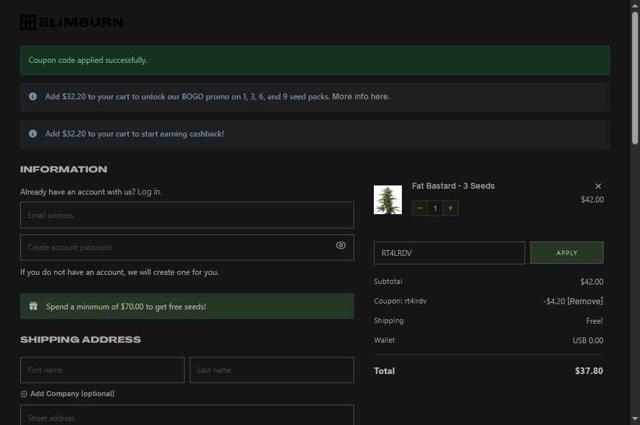This screenshot has width=640, height=425.
Task: Focus the Last name field
Action: (272, 370)
